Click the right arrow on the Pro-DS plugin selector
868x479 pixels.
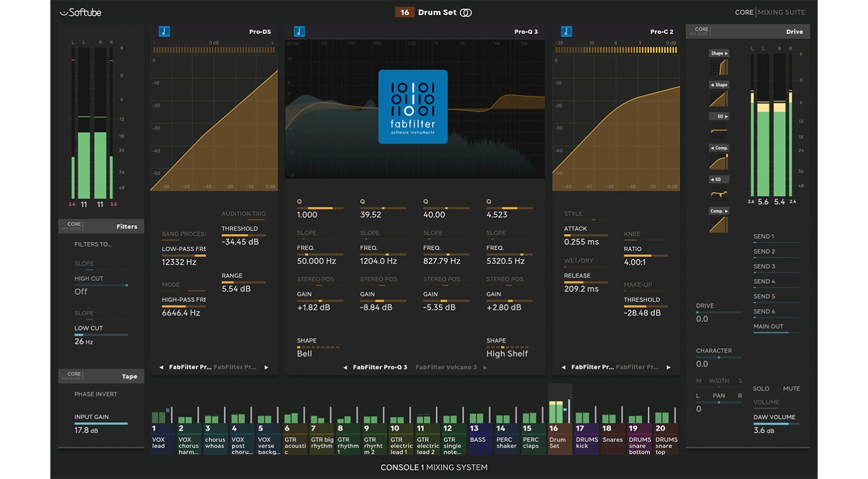[266, 367]
